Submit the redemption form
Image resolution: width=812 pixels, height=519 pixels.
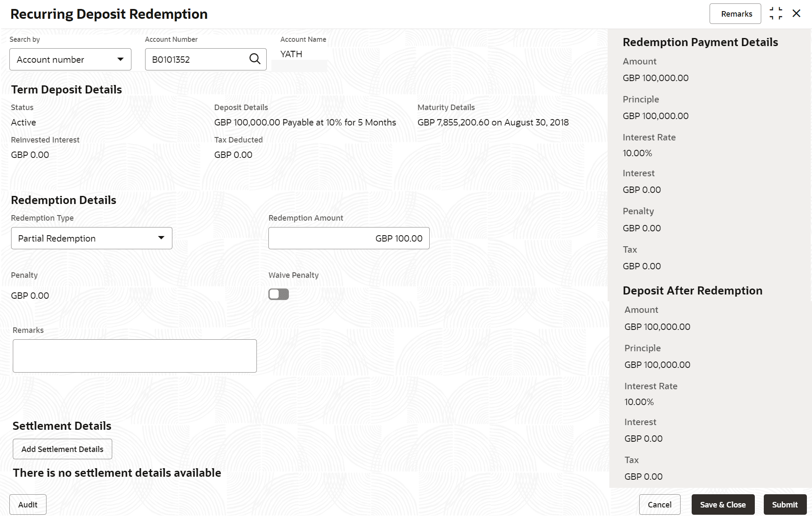coord(785,504)
